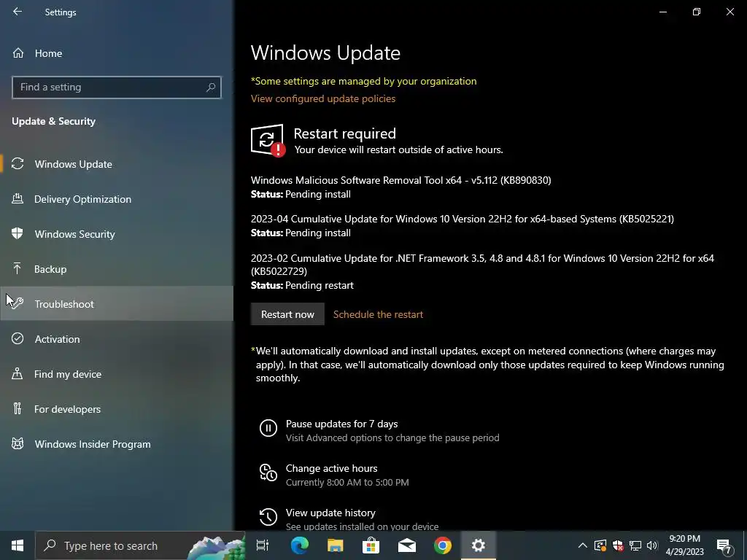
Task: Click the restart required status icon
Action: click(268, 140)
